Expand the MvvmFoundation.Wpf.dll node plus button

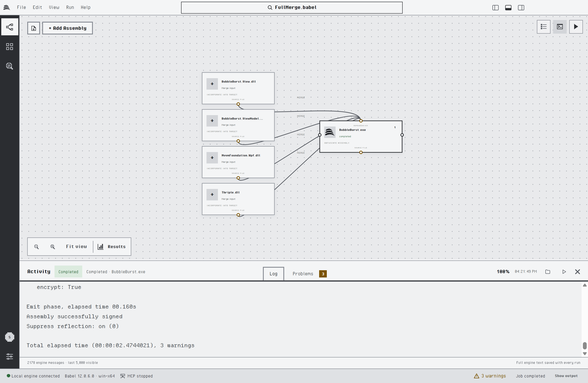click(212, 158)
